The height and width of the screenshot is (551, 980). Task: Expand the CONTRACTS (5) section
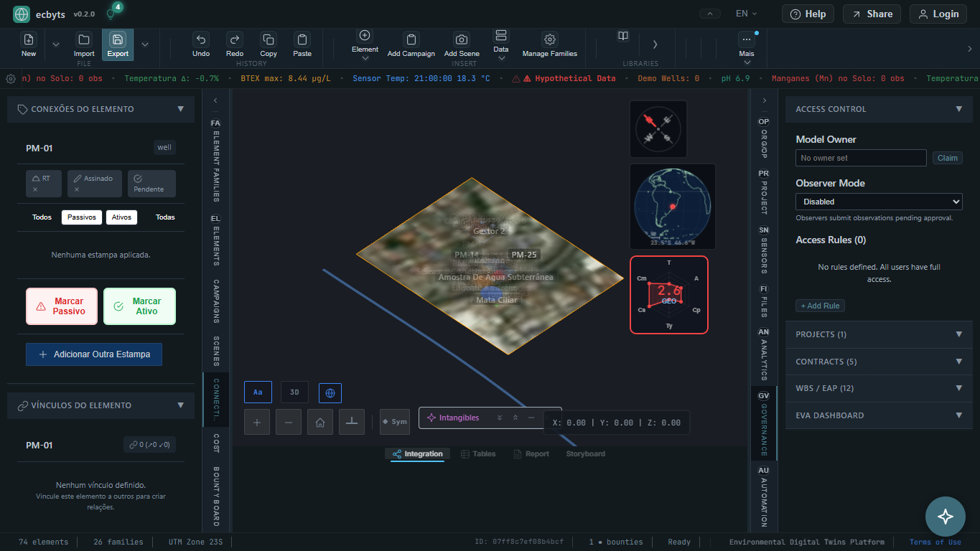point(879,362)
